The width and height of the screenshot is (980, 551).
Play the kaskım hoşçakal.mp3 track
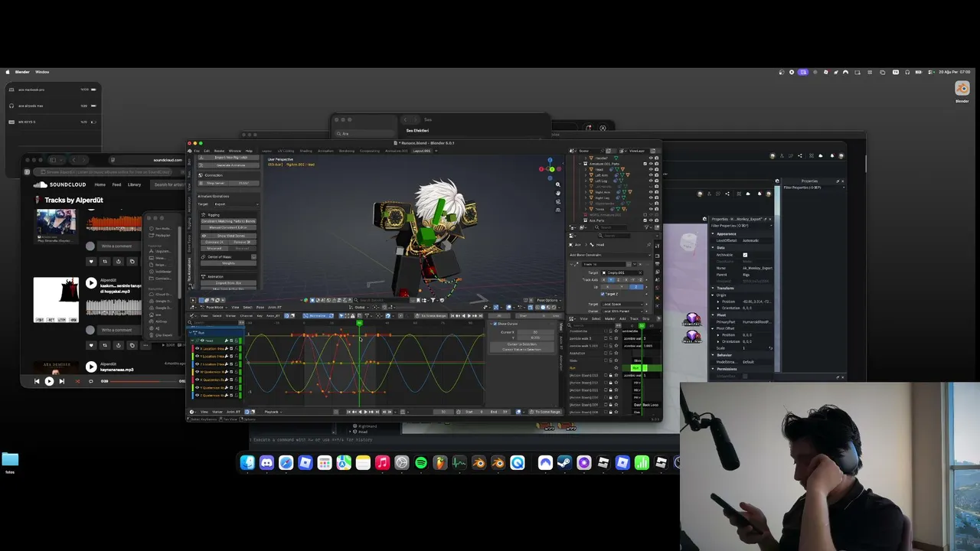pos(91,283)
